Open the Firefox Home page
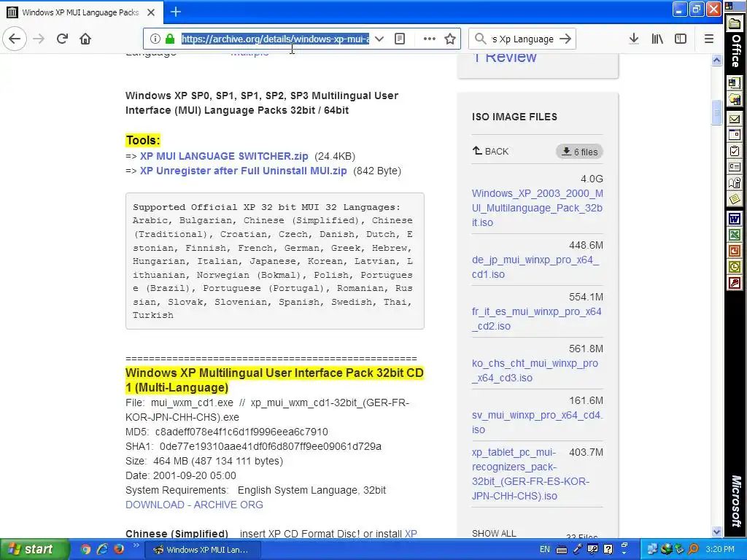 (85, 39)
